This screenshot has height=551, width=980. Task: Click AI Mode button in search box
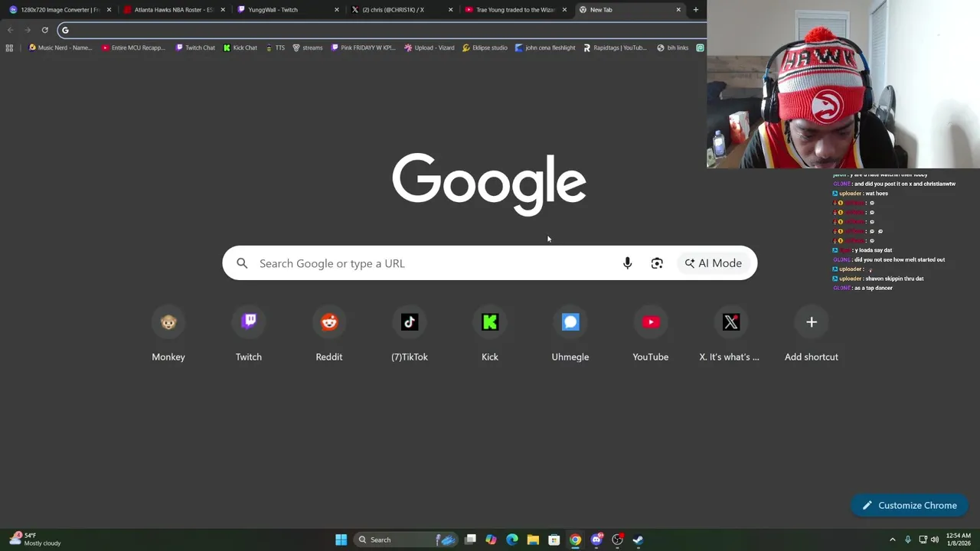(714, 263)
